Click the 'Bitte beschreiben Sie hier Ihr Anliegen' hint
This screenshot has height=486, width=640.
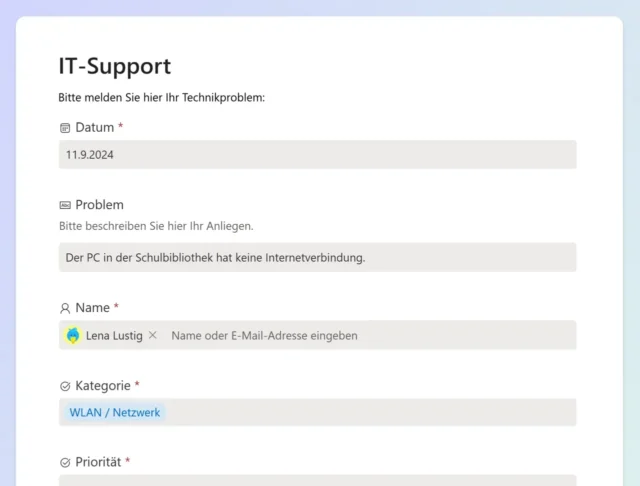[156, 226]
